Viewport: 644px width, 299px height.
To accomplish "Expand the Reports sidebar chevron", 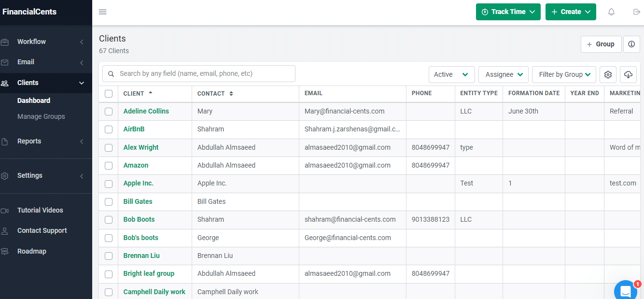I will (82, 142).
